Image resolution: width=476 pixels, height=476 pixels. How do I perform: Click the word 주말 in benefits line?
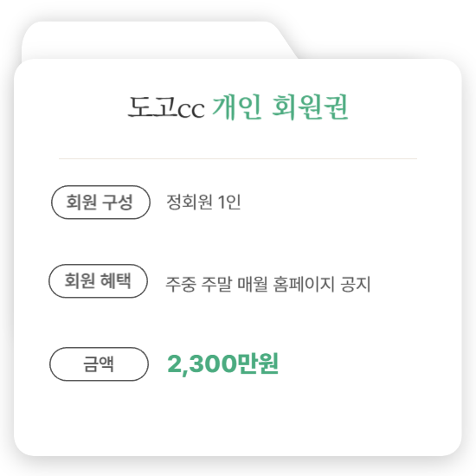click(x=216, y=284)
